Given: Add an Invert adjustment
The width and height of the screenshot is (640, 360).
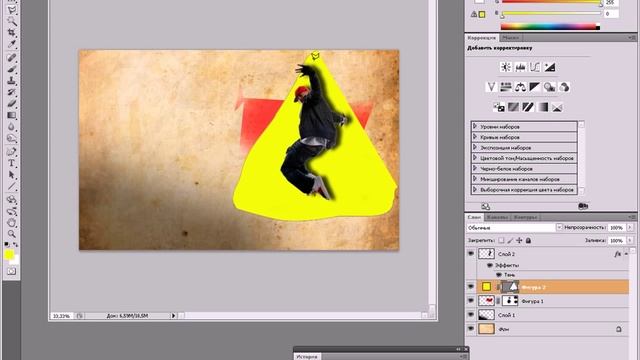Looking at the screenshot, I should [x=499, y=107].
